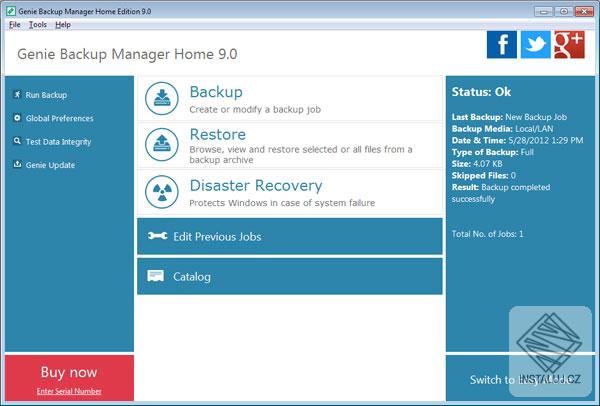This screenshot has height=406, width=600.
Task: Click the Genie Backup Manager Home 9.0 heading
Action: point(127,54)
